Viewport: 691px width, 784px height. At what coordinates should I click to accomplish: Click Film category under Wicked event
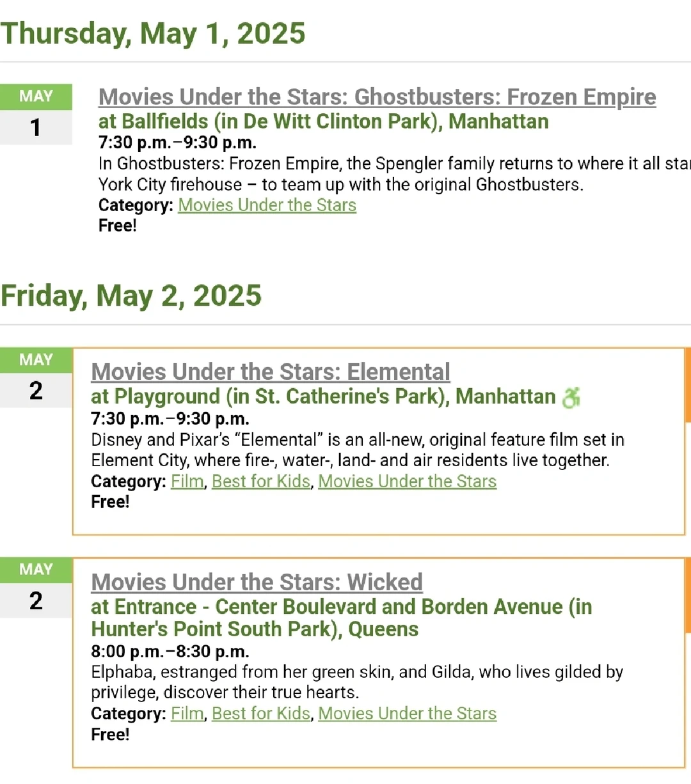tap(187, 714)
